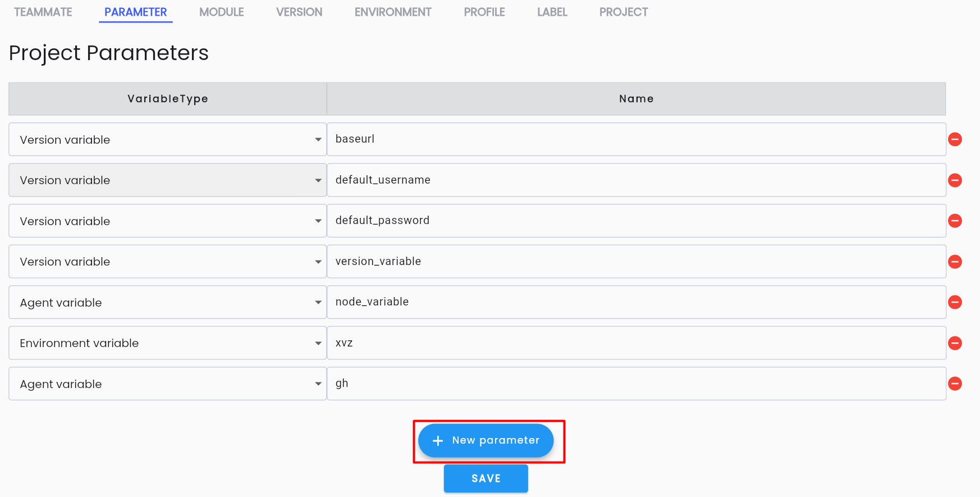Switch to the TEAMMATE tab
Viewport: 980px width, 497px height.
[43, 12]
